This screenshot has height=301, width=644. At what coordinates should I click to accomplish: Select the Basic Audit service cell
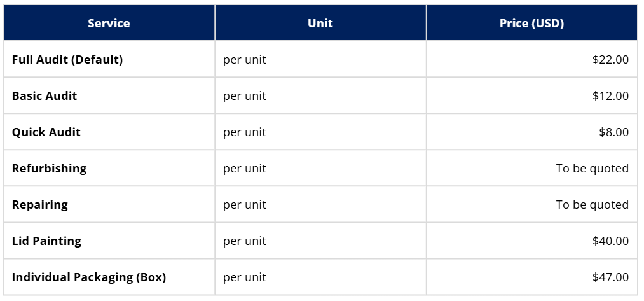click(x=45, y=96)
